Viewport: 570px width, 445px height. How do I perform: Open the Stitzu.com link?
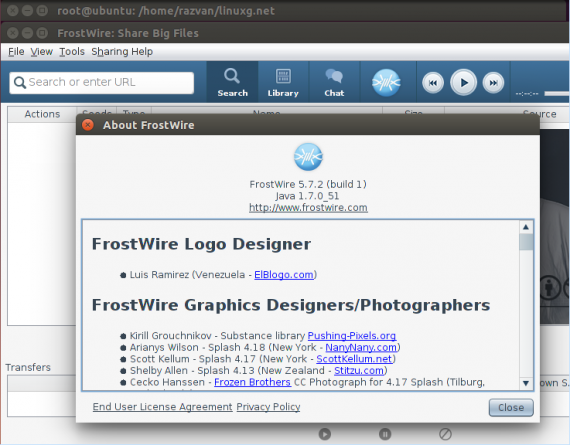(x=359, y=370)
